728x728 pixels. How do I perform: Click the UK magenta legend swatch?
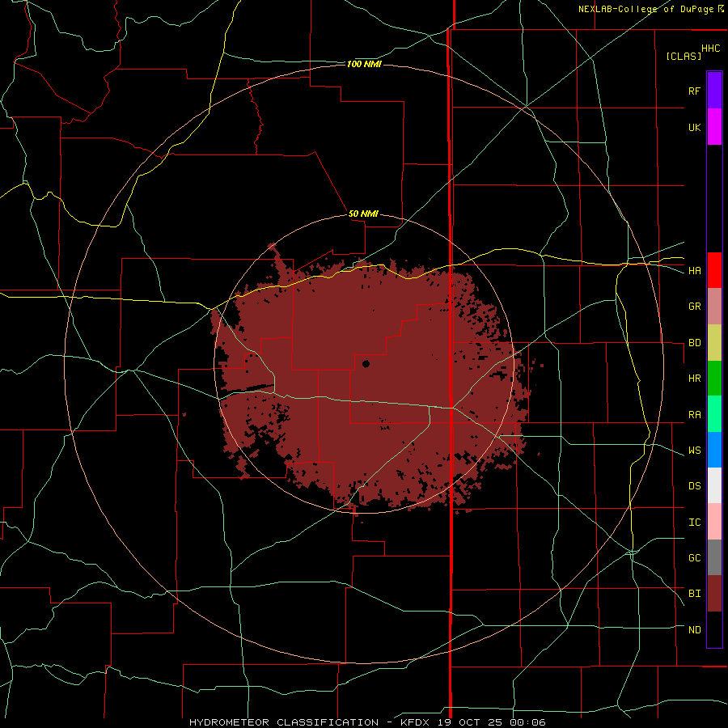714,127
